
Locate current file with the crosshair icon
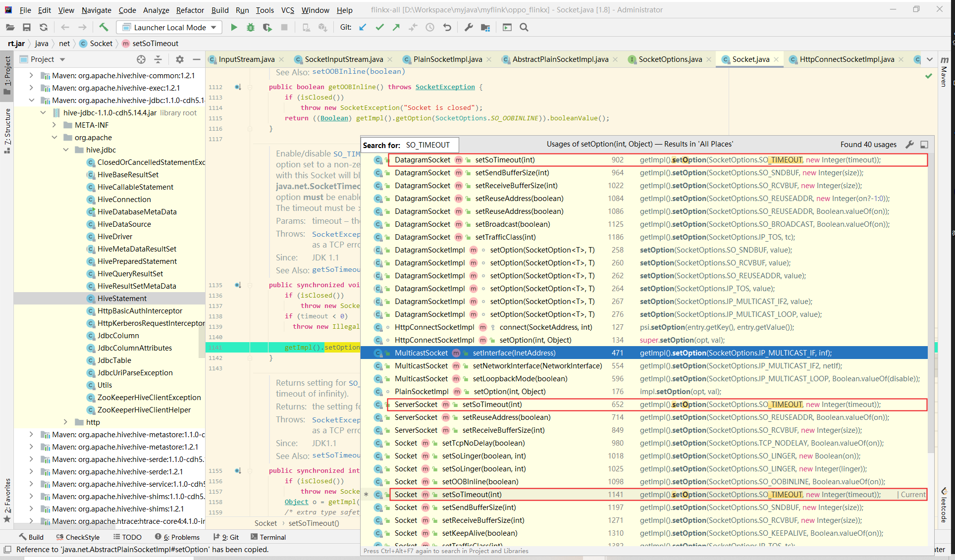pos(141,59)
